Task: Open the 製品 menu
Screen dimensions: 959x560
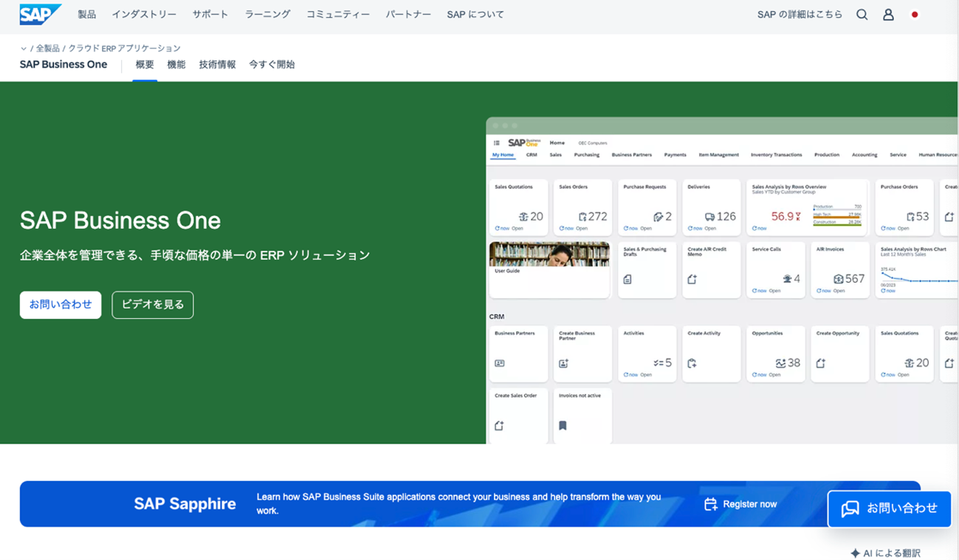Action: click(x=87, y=15)
